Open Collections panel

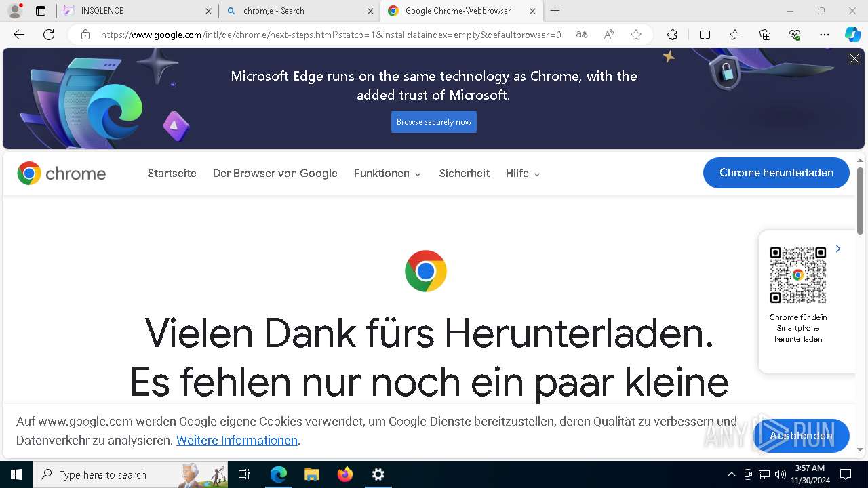(765, 35)
